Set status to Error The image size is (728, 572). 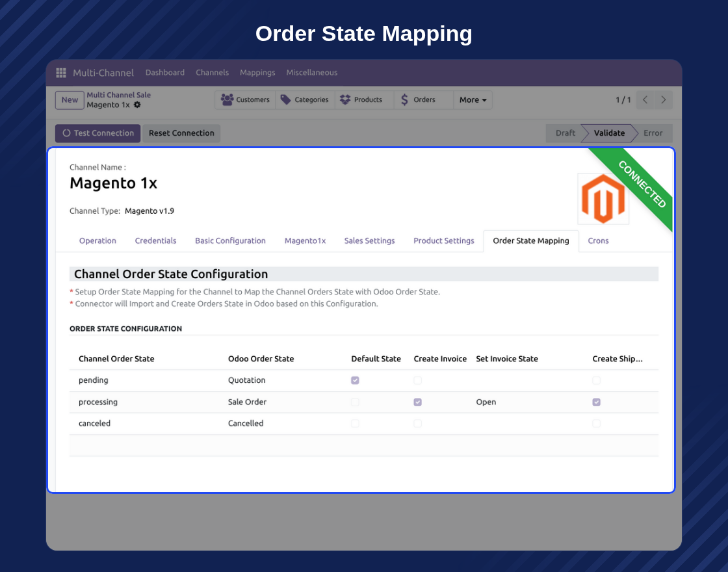pos(653,133)
